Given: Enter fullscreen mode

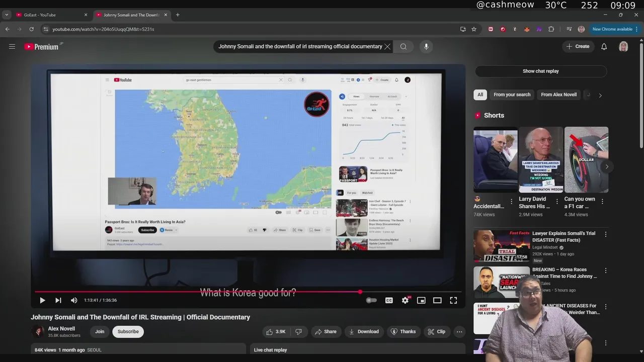Looking at the screenshot, I should click(x=453, y=300).
